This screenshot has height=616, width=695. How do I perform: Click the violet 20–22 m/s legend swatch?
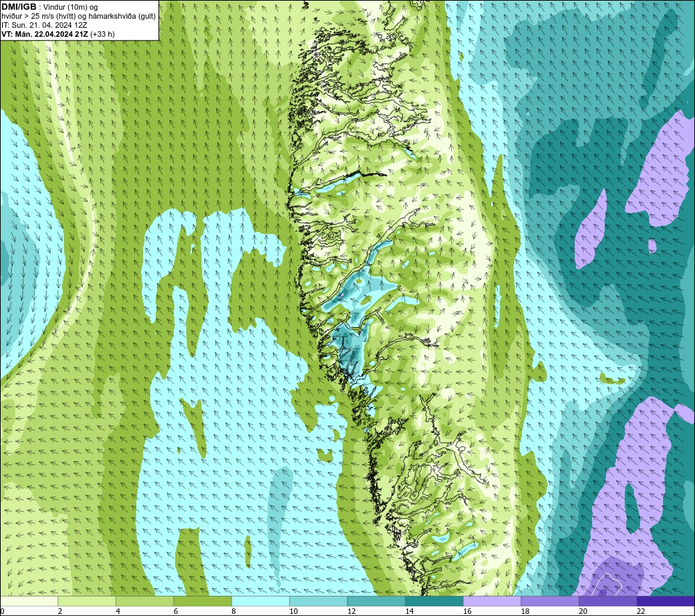coord(607,601)
